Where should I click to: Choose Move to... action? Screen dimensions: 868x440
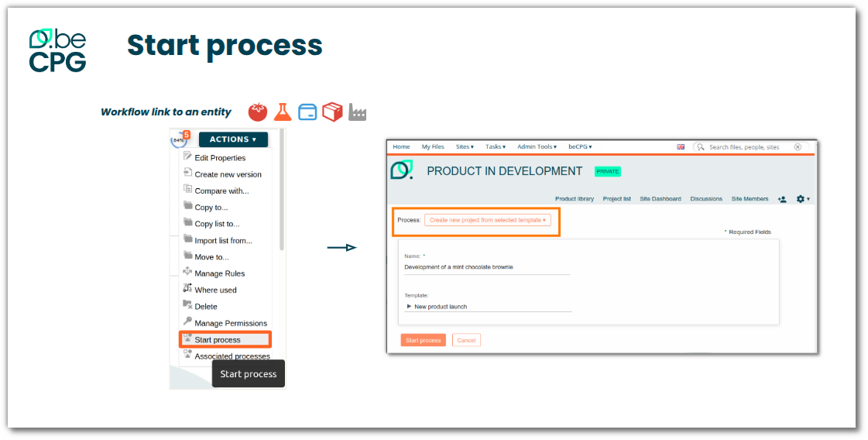(x=211, y=257)
